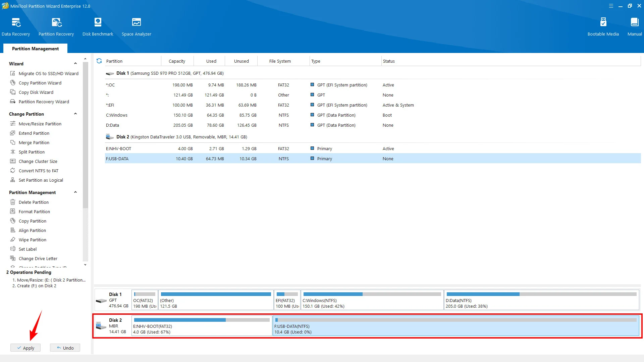Sort by the Unused column header
This screenshot has width=644, height=362.
pos(241,61)
